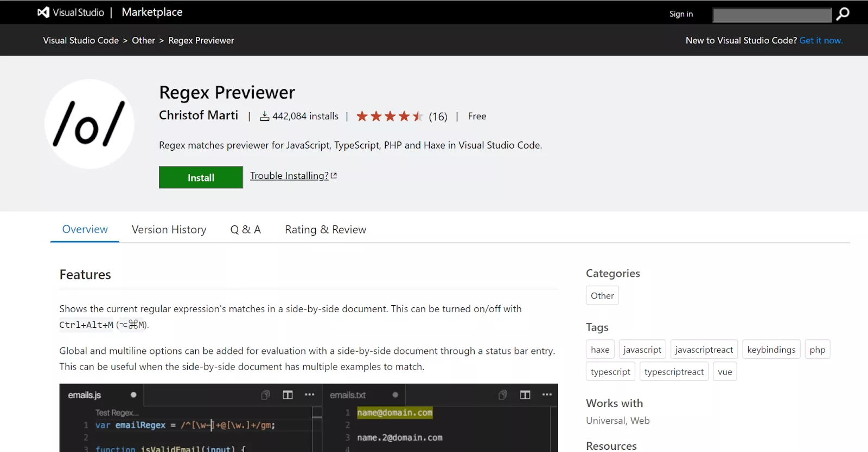Click the Resources heading

click(611, 445)
